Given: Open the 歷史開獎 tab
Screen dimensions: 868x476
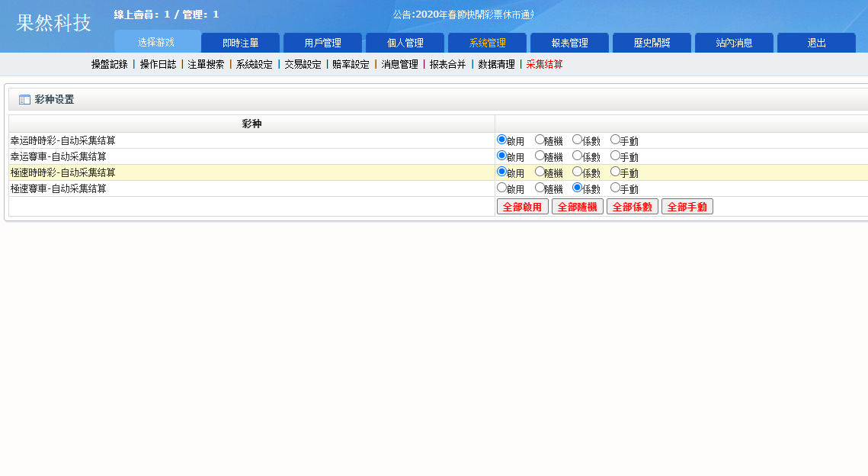Looking at the screenshot, I should tap(651, 43).
